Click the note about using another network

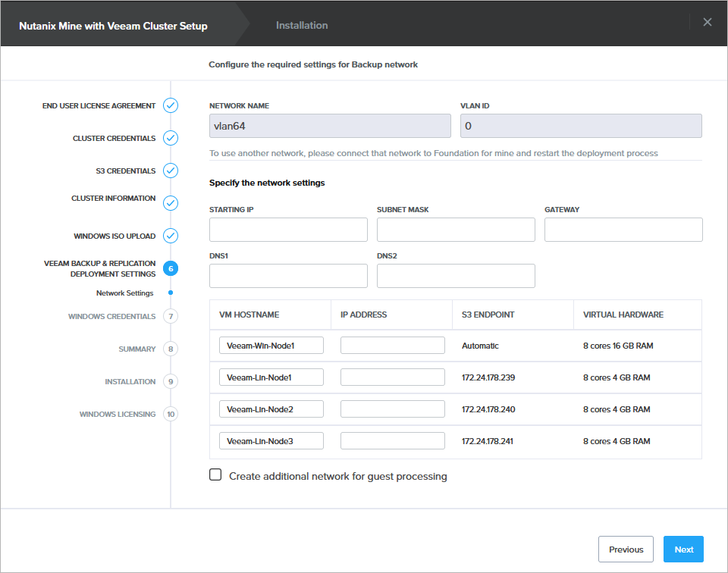point(434,153)
